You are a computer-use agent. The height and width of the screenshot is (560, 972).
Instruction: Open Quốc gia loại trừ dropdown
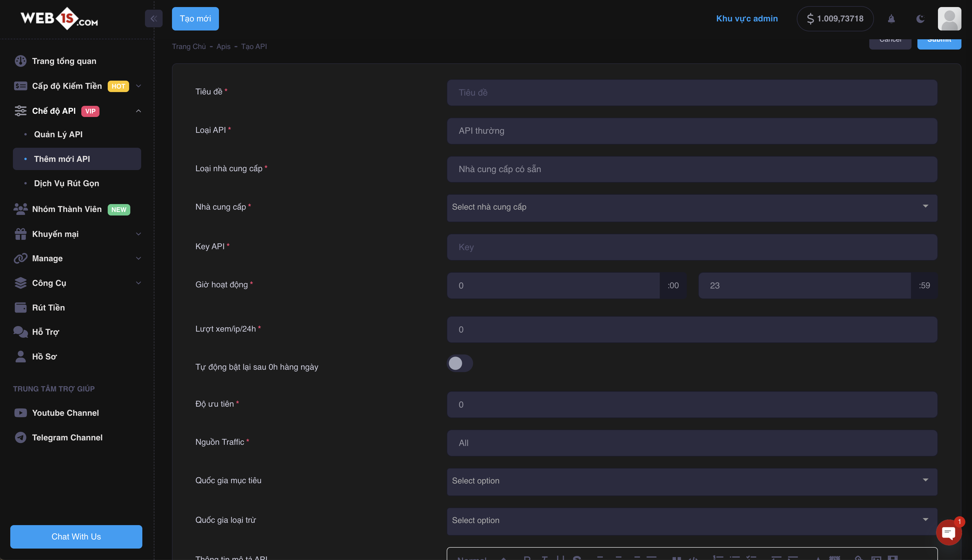692,520
